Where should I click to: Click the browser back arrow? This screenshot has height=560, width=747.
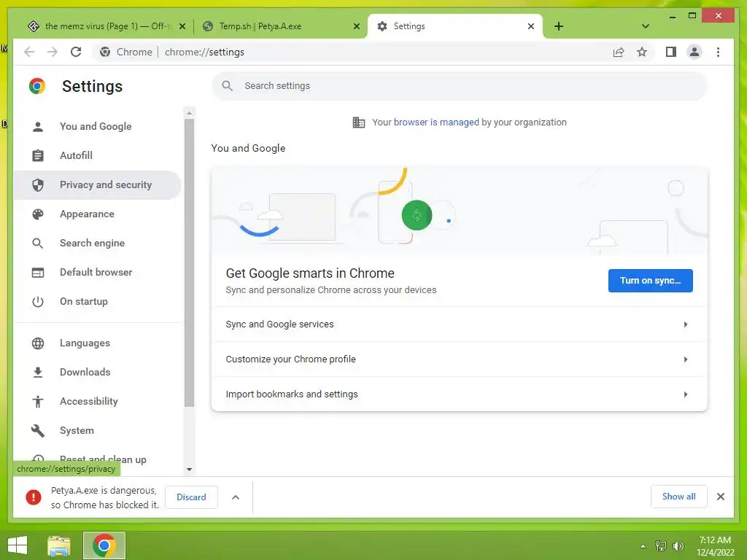(x=29, y=52)
